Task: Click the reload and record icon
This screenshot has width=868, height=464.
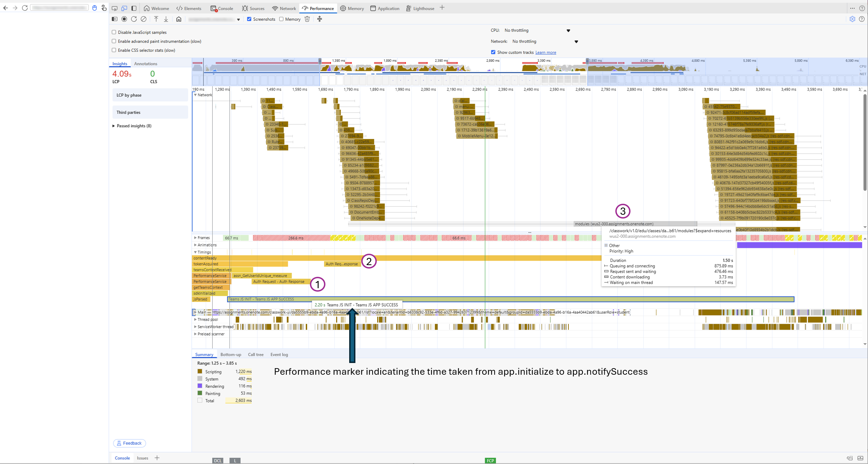Action: 134,19
